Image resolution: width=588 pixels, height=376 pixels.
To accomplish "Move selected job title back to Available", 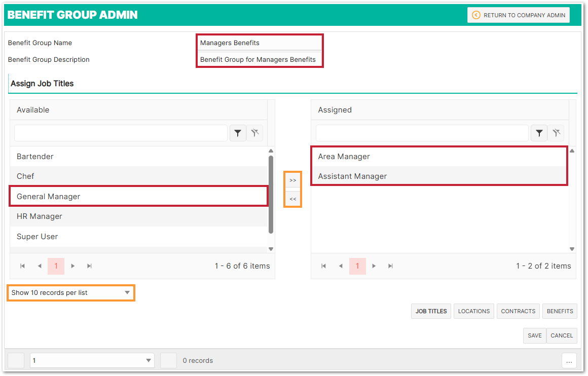I will click(292, 199).
